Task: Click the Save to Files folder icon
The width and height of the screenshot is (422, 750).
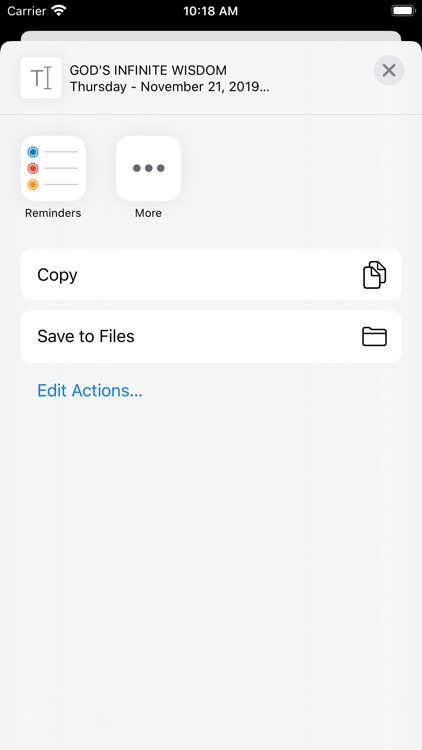Action: coord(374,336)
